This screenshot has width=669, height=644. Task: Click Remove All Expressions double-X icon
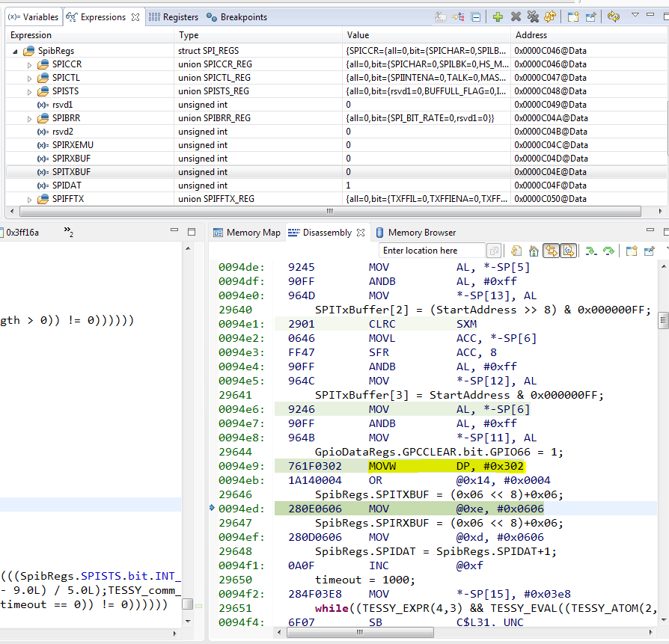pyautogui.click(x=533, y=16)
